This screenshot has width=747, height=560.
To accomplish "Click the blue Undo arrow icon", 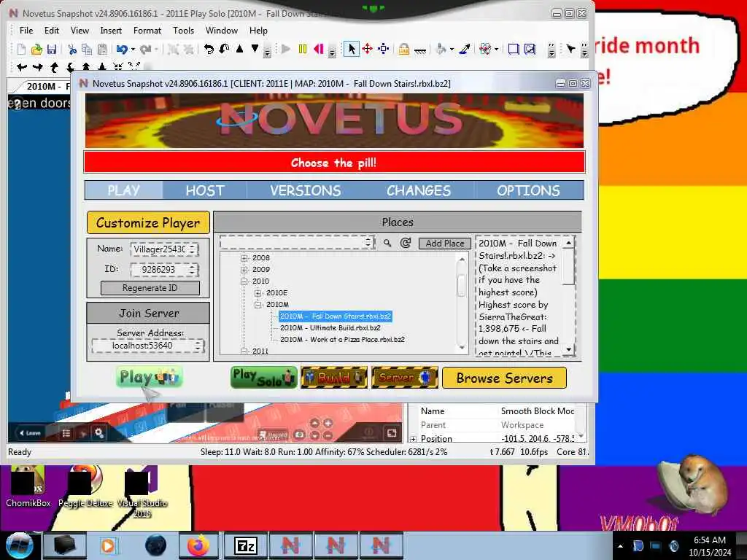I will point(122,49).
